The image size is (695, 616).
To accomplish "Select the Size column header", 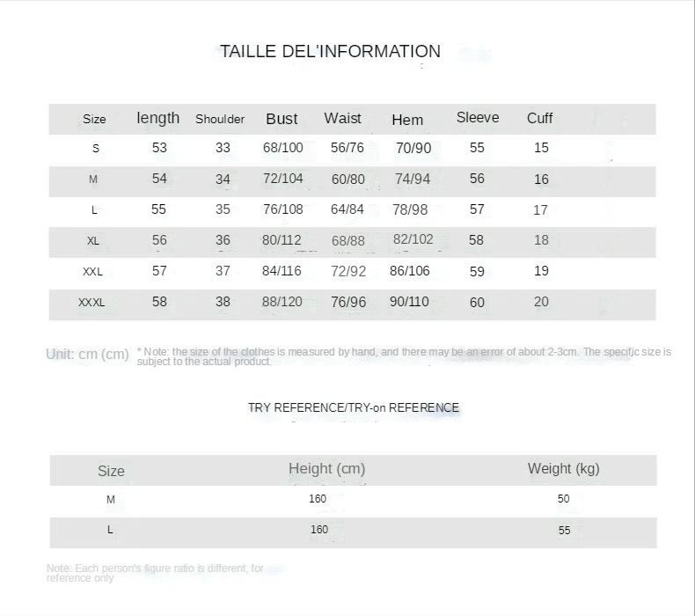I will (x=94, y=119).
